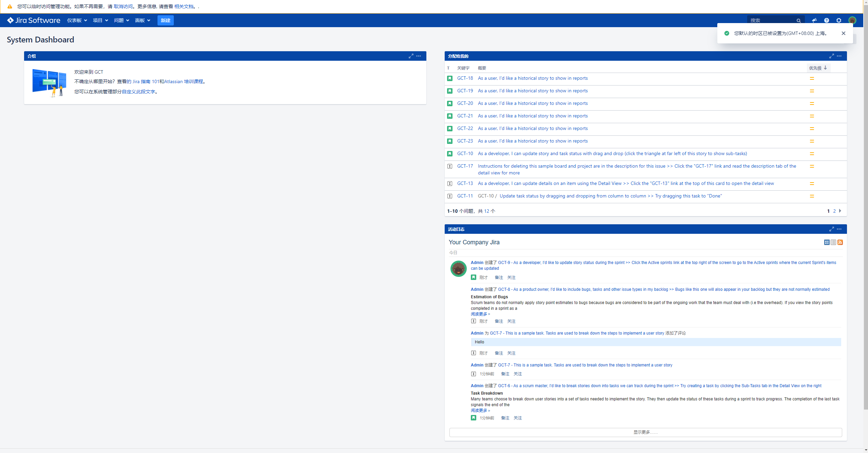Open the RSS feed icon in activity stream
The height and width of the screenshot is (453, 868).
[840, 242]
